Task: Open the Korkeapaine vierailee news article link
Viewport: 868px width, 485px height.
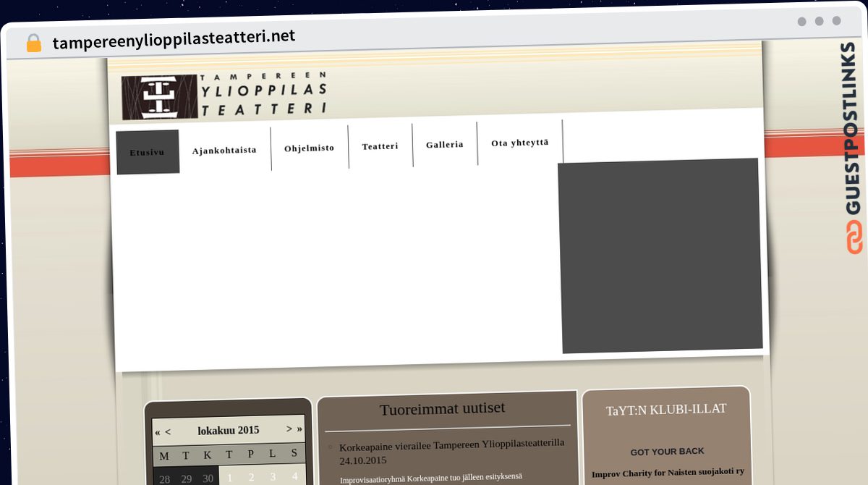Action: 451,451
